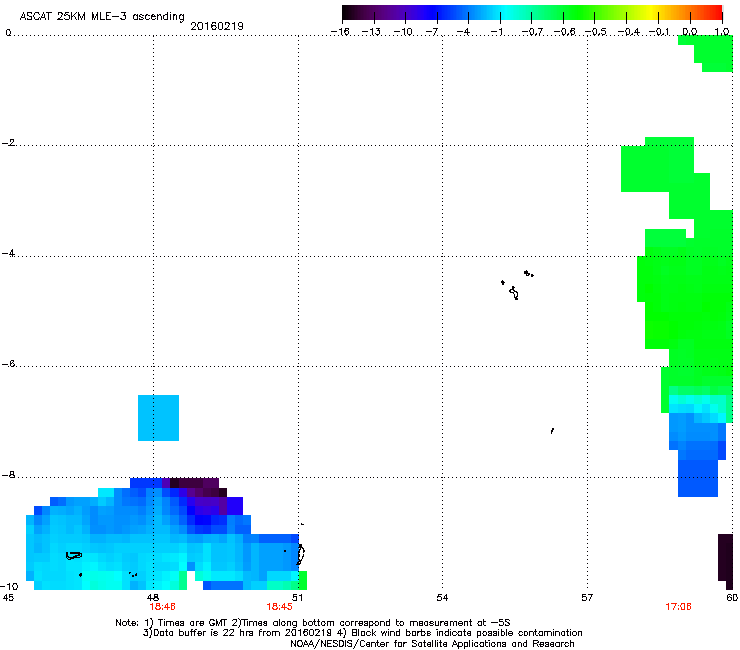The image size is (740, 650).
Task: Click the "45" longitude axis label
Action: [x=8, y=598]
